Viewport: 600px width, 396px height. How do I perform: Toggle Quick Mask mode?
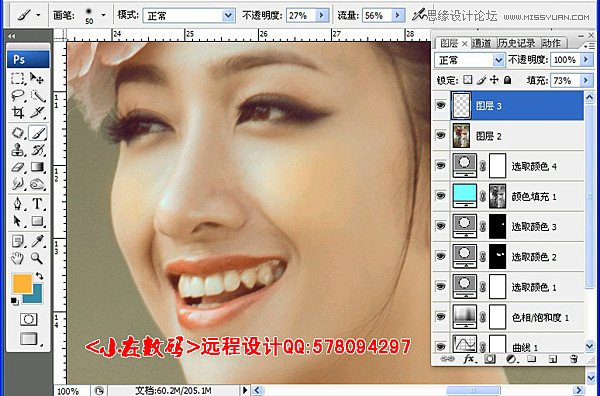pos(29,319)
